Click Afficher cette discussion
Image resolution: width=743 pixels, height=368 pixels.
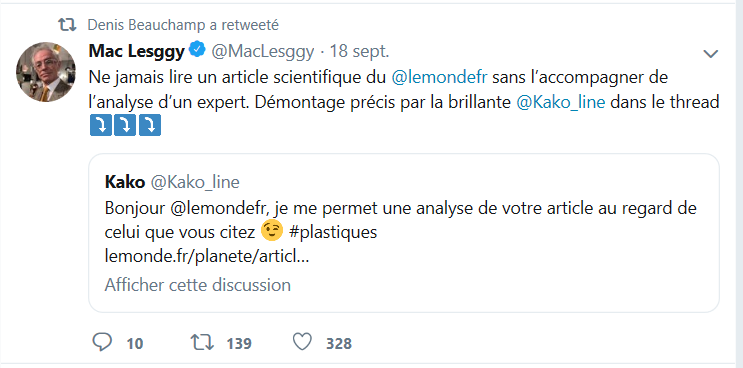[198, 285]
